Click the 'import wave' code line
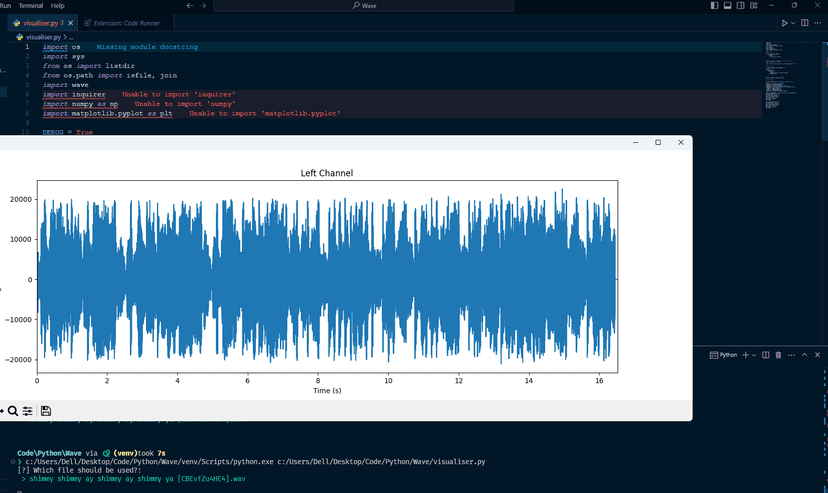Image resolution: width=828 pixels, height=493 pixels. tap(65, 85)
